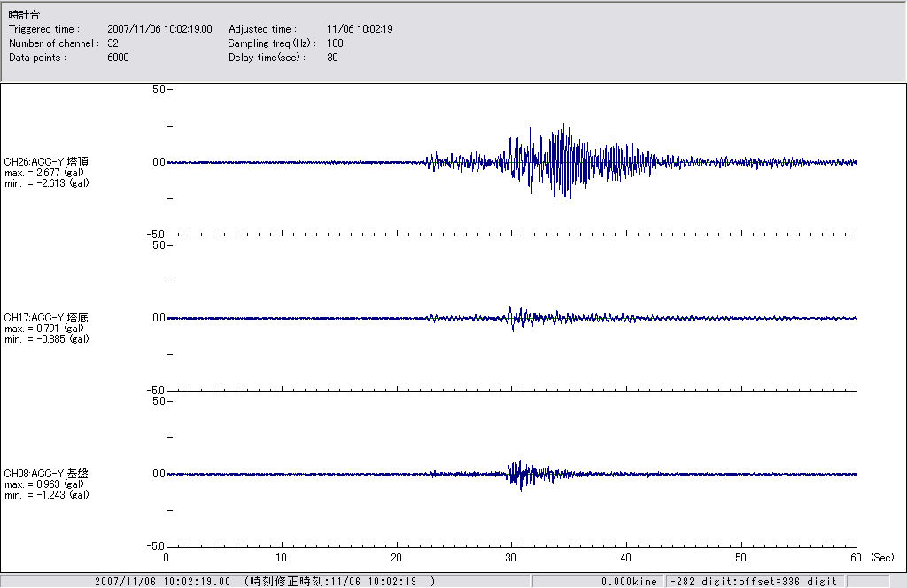Click the 50 second tick on time axis
This screenshot has width=907, height=588.
741,558
